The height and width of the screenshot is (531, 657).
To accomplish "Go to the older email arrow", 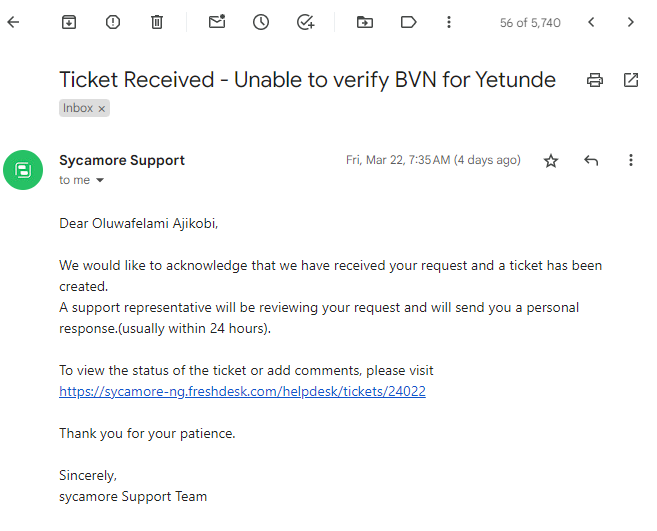I will click(631, 22).
